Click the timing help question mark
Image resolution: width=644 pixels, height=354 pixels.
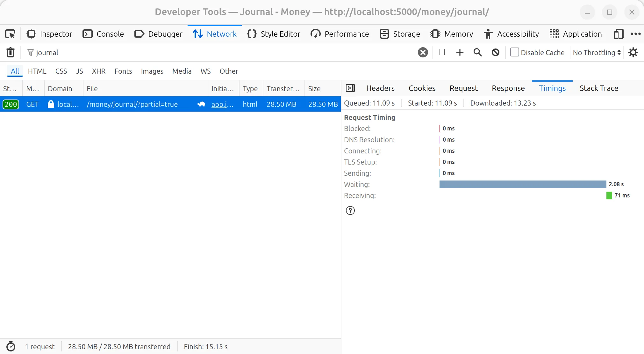[x=350, y=210]
